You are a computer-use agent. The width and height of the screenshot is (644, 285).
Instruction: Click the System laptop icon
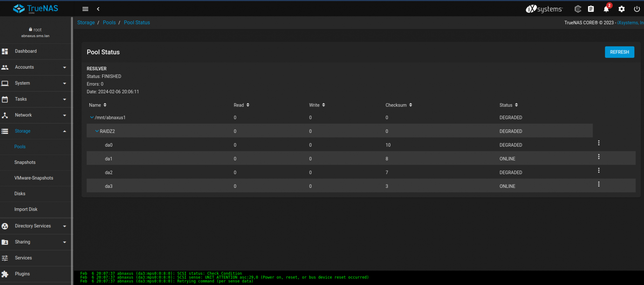pos(5,83)
